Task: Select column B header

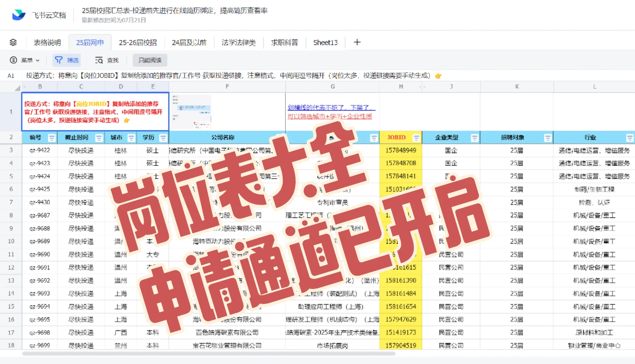Action: [x=40, y=87]
